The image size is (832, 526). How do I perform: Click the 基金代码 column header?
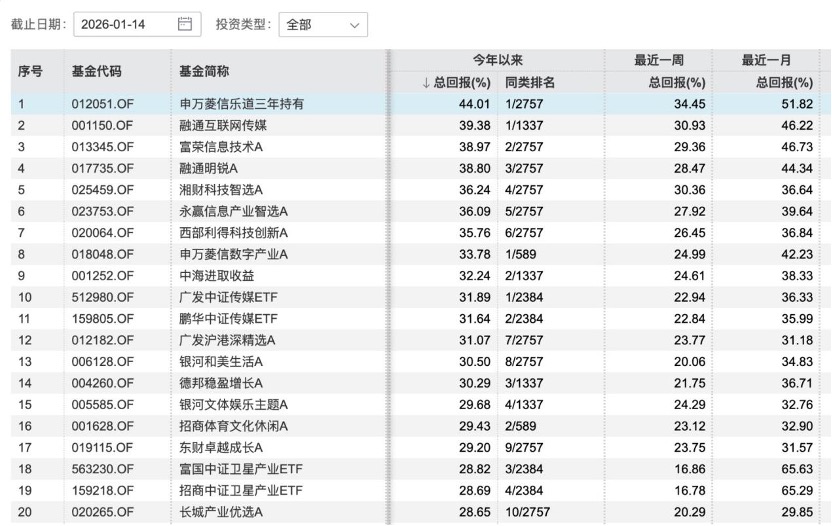98,71
